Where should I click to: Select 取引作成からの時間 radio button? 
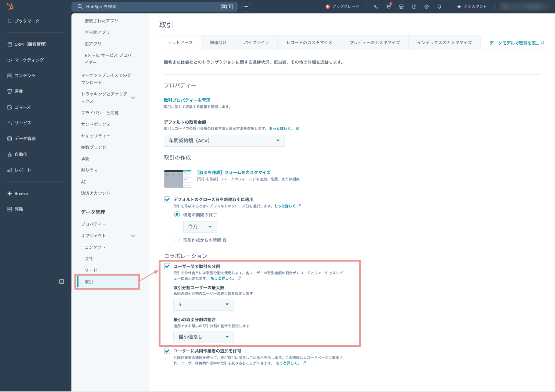[177, 240]
